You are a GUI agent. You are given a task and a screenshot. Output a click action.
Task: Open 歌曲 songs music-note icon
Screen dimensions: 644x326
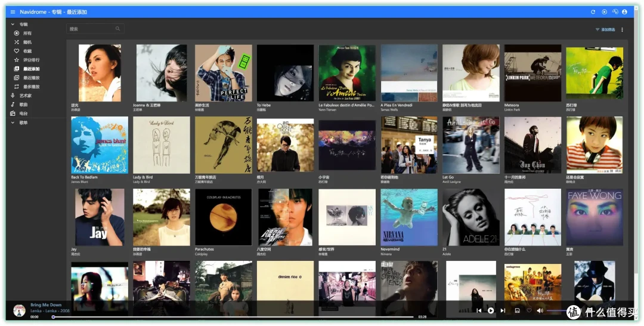pos(13,104)
